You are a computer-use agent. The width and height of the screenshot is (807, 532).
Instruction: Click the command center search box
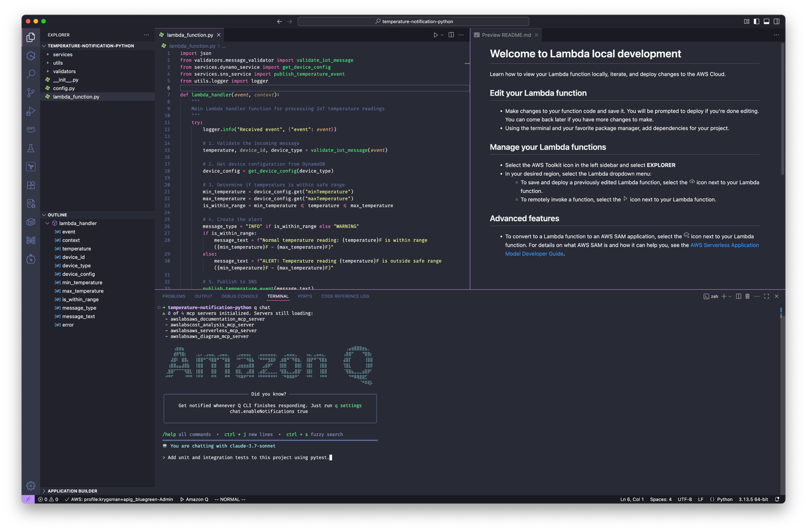click(x=414, y=21)
